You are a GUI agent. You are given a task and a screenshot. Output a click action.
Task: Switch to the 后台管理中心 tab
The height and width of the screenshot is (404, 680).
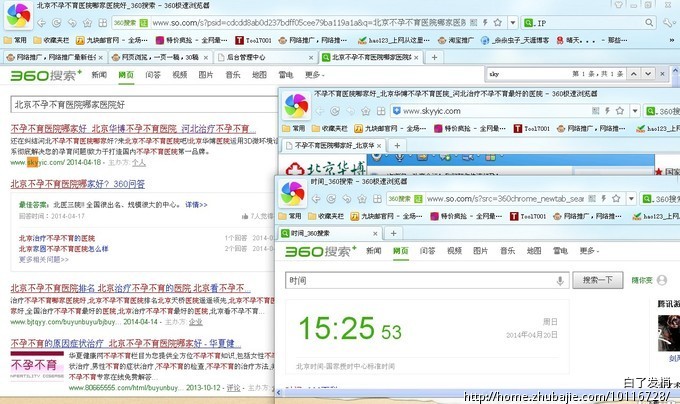pyautogui.click(x=265, y=57)
